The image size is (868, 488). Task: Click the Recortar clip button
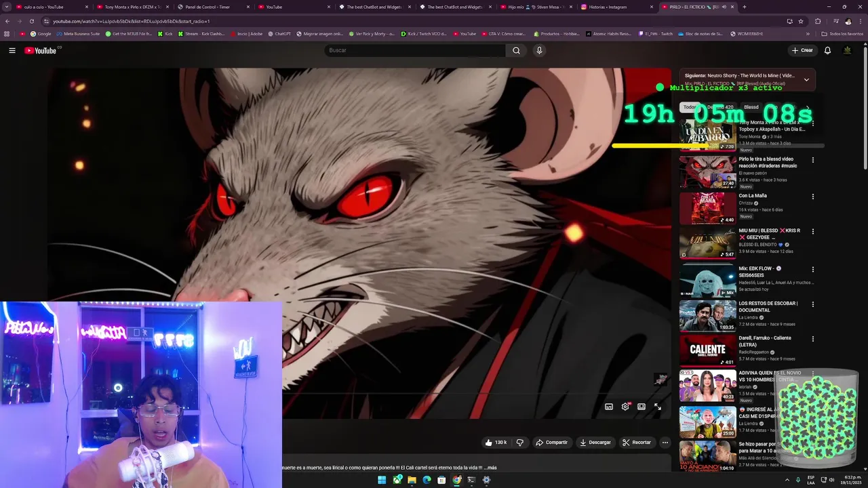[637, 443]
